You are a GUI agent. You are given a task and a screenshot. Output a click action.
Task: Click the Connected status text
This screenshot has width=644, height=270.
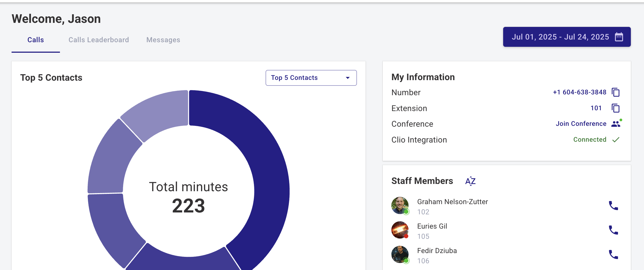(590, 140)
